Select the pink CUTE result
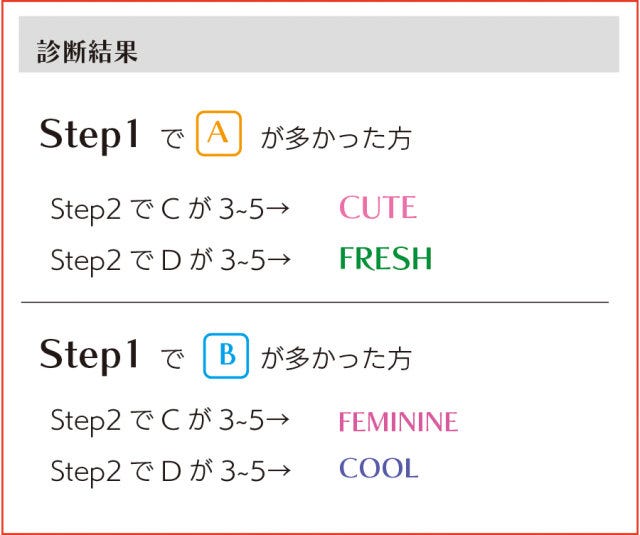The height and width of the screenshot is (535, 640). tap(377, 208)
